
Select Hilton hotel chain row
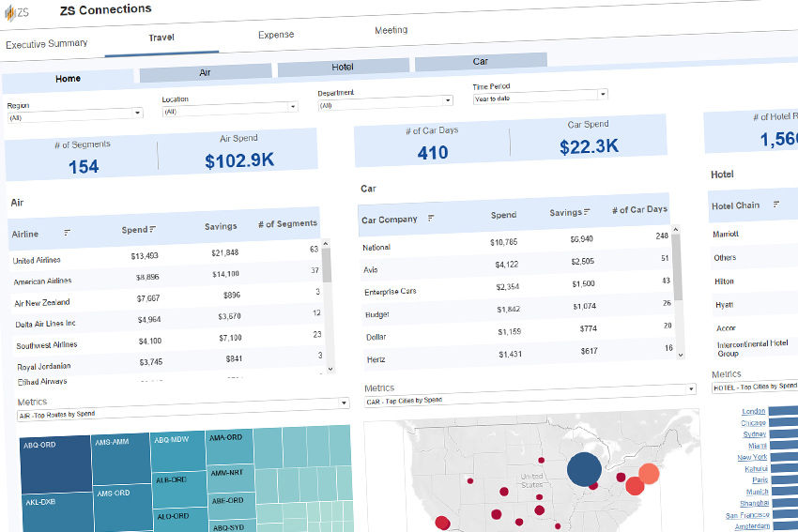[x=755, y=281]
